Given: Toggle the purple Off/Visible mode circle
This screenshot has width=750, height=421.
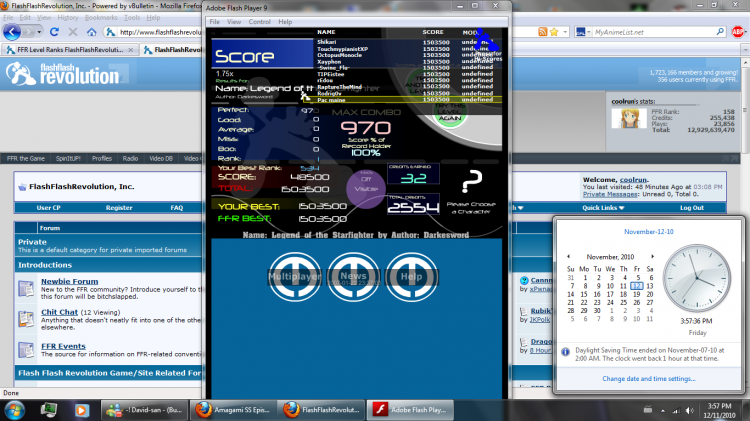Looking at the screenshot, I should coord(366,188).
